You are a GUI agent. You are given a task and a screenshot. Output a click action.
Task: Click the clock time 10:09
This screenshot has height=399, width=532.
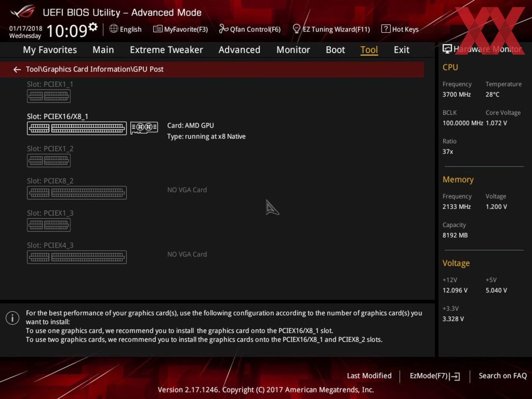click(66, 31)
